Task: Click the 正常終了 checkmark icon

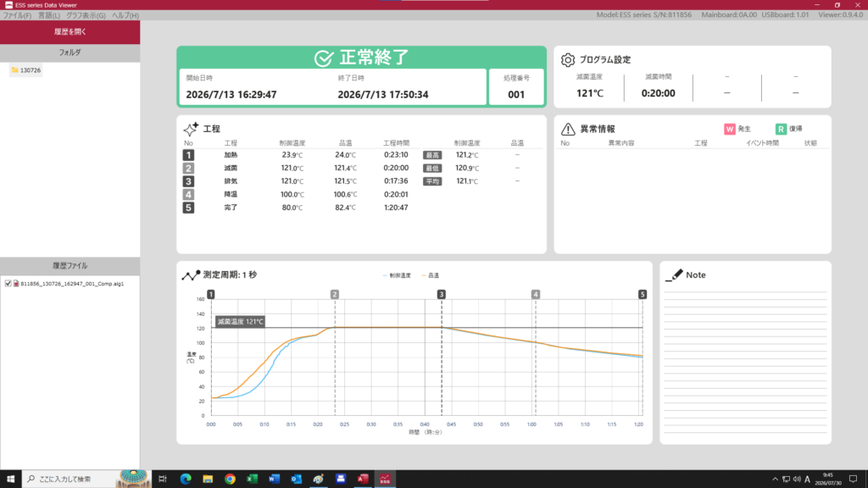Action: tap(324, 58)
